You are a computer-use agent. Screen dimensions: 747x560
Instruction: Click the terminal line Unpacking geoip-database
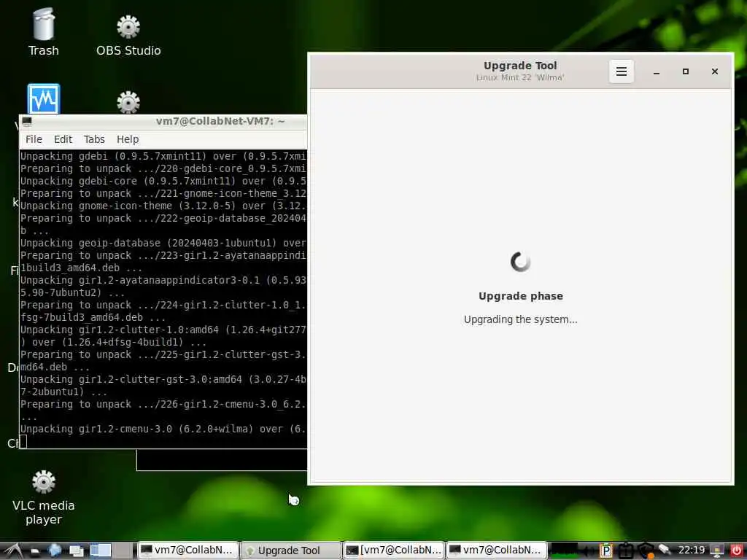pyautogui.click(x=163, y=243)
